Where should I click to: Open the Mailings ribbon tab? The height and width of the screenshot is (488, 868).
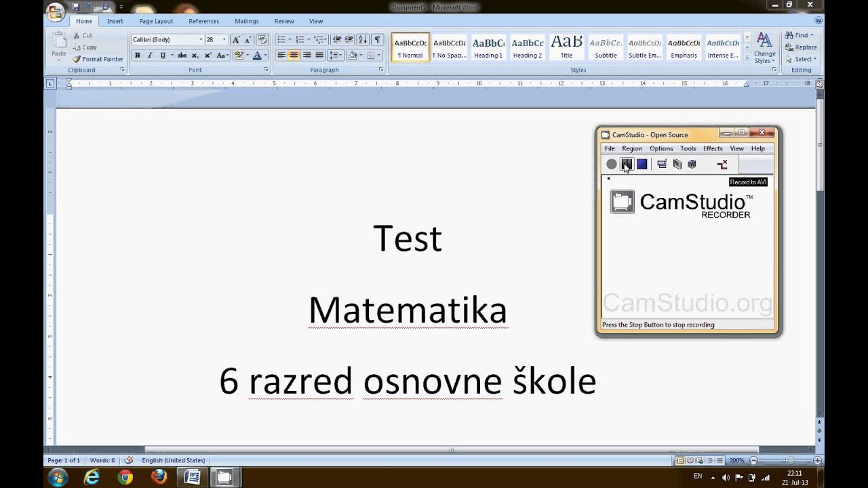click(x=247, y=21)
